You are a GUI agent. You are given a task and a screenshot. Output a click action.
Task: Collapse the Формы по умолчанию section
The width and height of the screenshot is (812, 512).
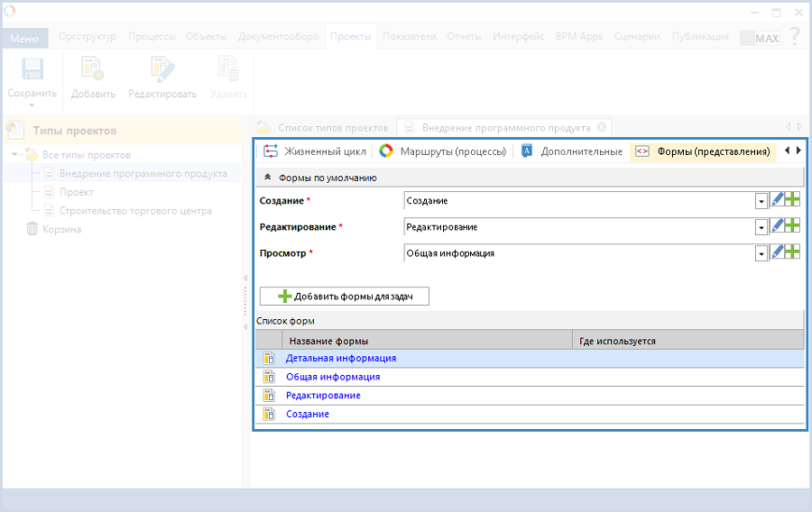tap(268, 178)
